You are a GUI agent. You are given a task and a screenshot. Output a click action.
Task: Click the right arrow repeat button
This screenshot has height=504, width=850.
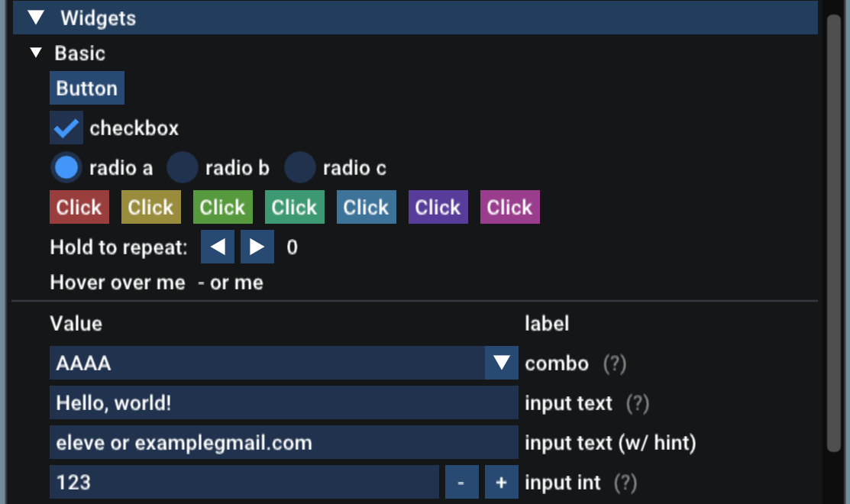point(257,246)
